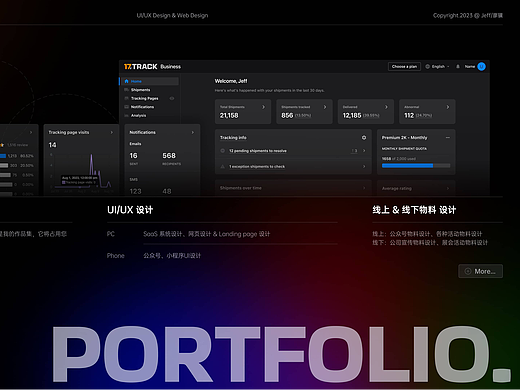Viewport: 520px width, 390px height.
Task: Click the UI/UX 设计 heading
Action: coord(130,210)
